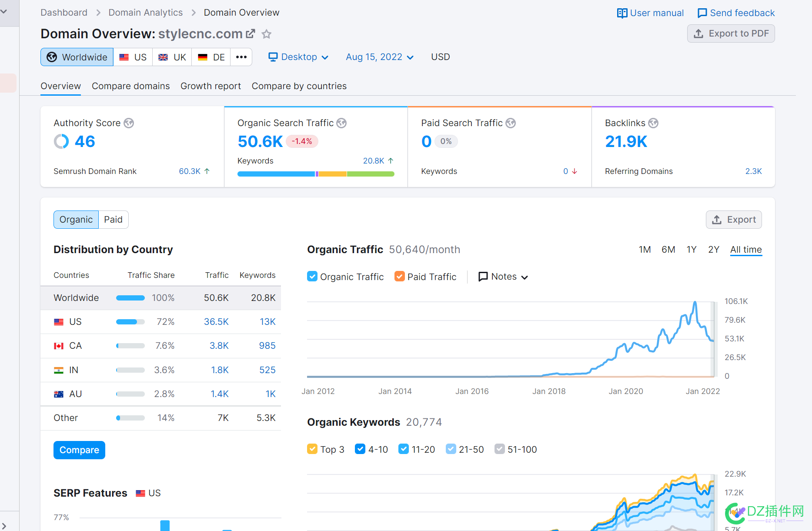The height and width of the screenshot is (531, 812).
Task: Click the Referring Domains 2.3K value
Action: [x=754, y=171]
